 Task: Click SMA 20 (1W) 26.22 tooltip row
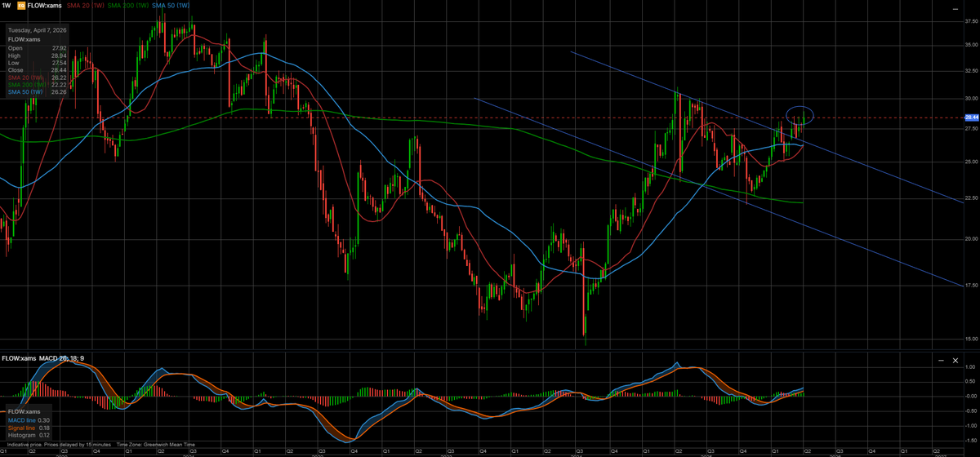pos(38,78)
